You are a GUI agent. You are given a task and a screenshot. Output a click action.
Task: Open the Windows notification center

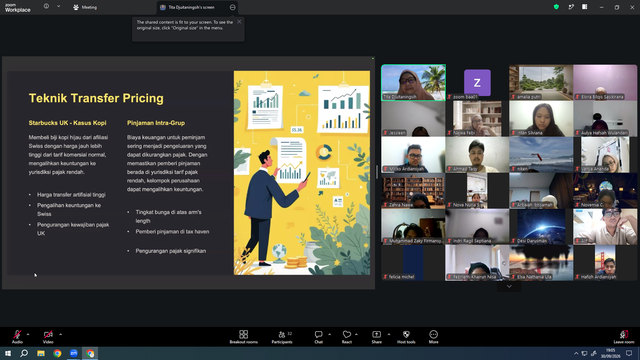[x=629, y=353]
